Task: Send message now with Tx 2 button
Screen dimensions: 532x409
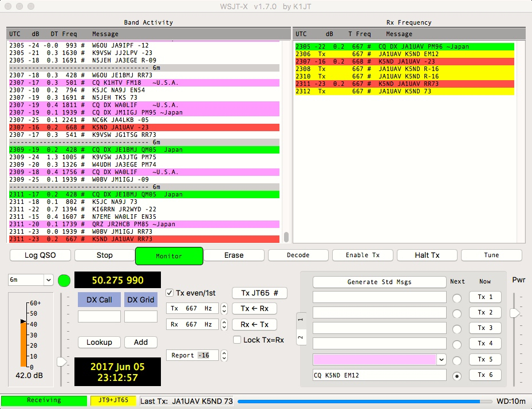Action: click(x=485, y=313)
